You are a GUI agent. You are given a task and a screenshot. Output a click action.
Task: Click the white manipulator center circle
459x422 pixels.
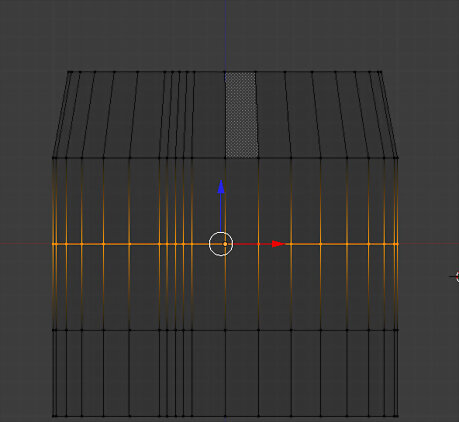pos(221,244)
